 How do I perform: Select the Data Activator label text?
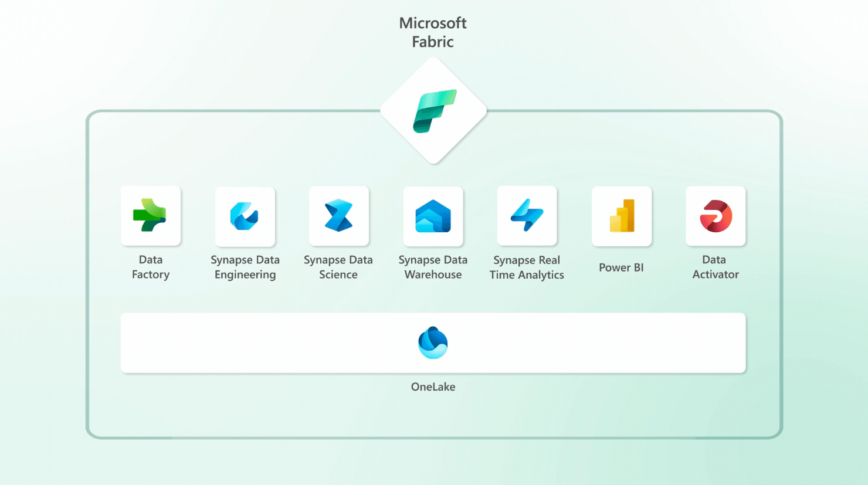point(716,267)
